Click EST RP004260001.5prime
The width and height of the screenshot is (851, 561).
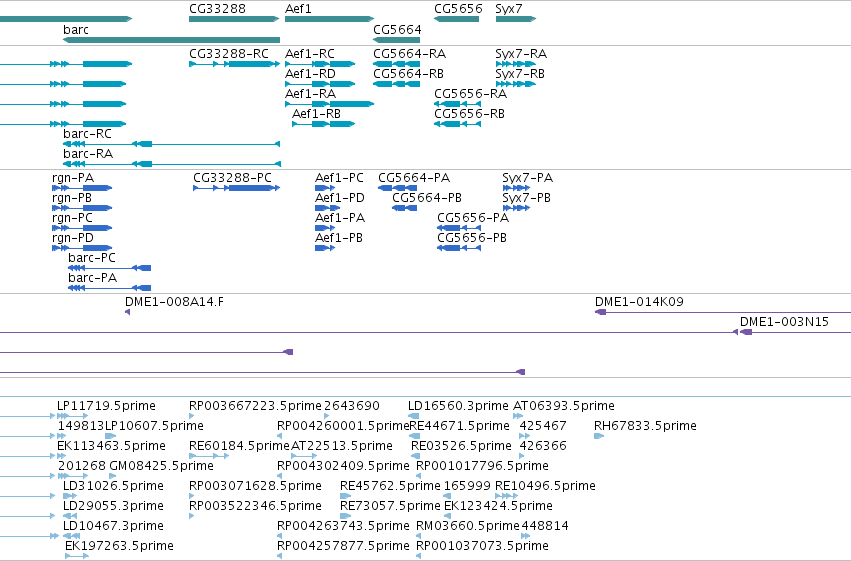[280, 436]
